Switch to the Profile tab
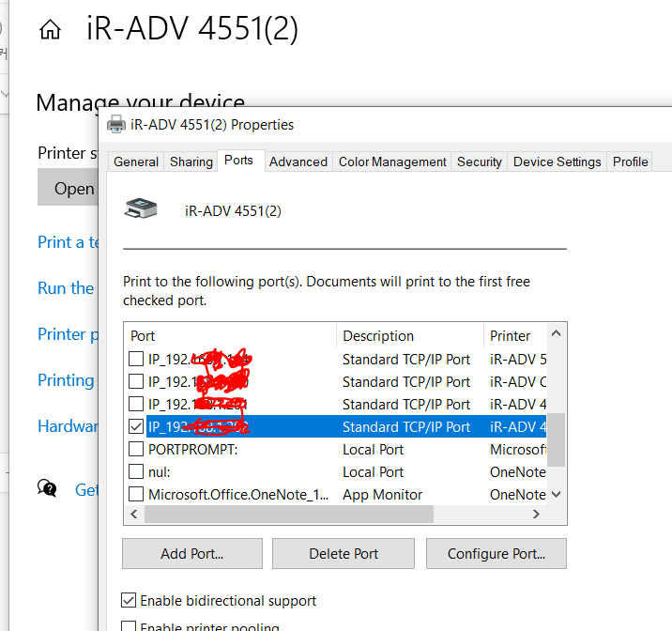The height and width of the screenshot is (631, 672). click(630, 162)
